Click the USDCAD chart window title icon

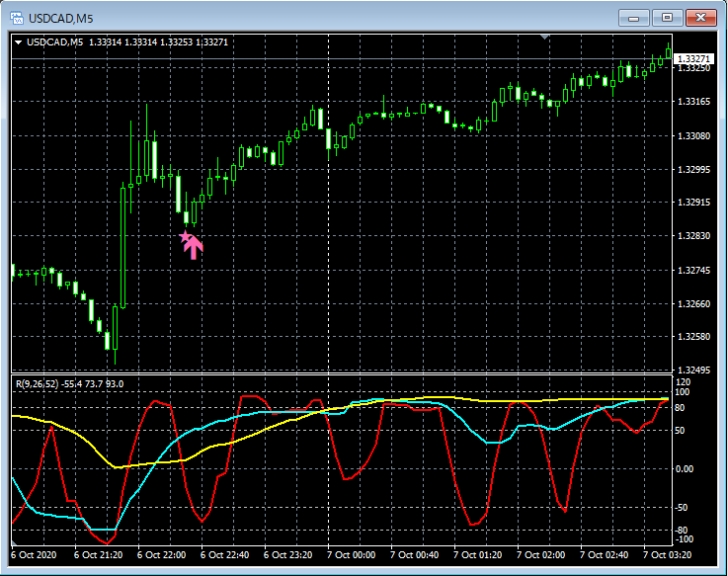18,18
